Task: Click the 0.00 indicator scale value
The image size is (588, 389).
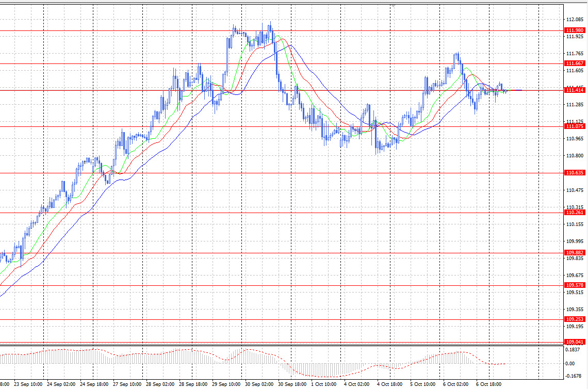Action: (x=570, y=364)
